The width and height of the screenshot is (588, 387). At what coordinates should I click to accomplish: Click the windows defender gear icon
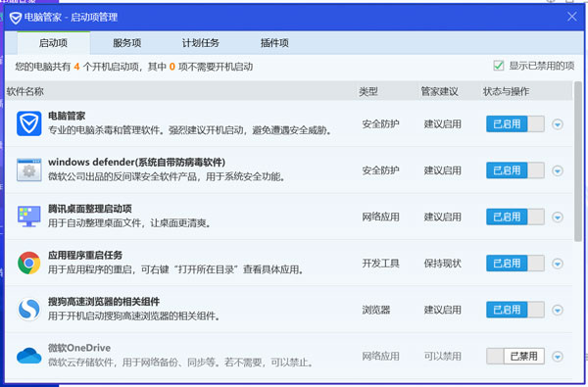click(28, 169)
